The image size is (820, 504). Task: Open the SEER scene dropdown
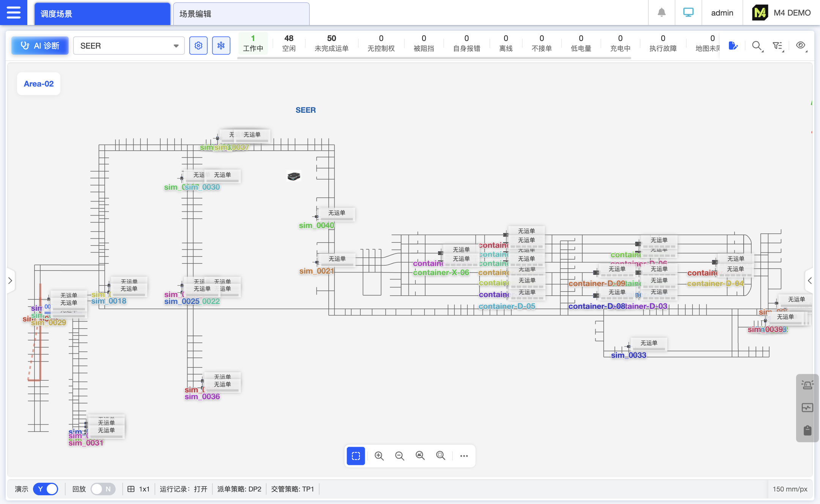(129, 46)
